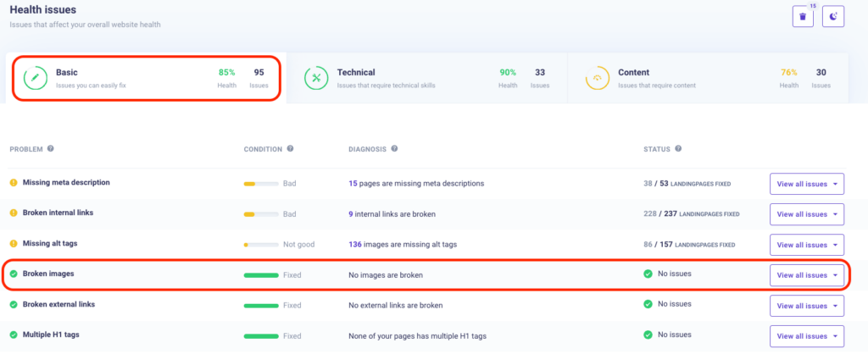868x354 pixels.
Task: Click the green check icon beside Broken images
Action: tap(14, 274)
